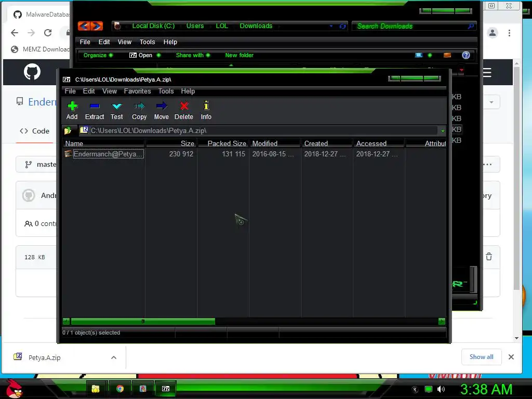Open the 7-Zip Edit menu

click(89, 91)
